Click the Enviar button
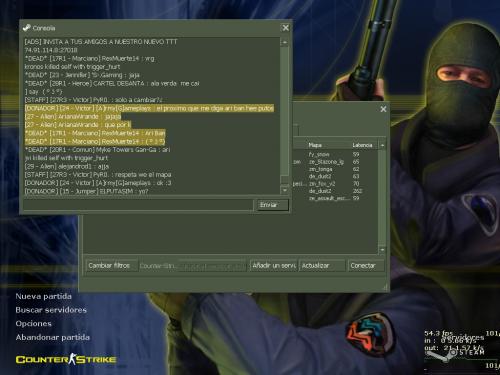 (x=273, y=205)
